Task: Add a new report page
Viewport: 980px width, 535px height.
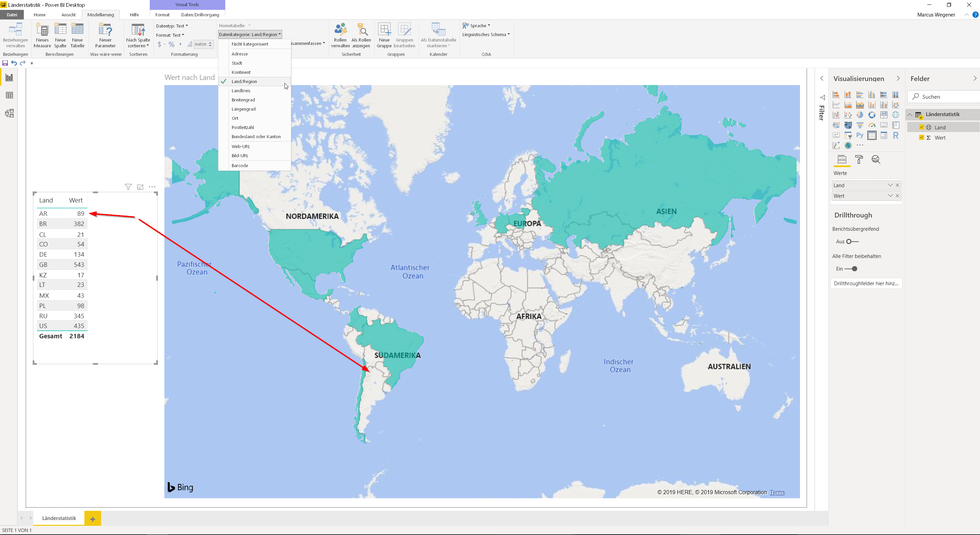Action: coord(93,519)
